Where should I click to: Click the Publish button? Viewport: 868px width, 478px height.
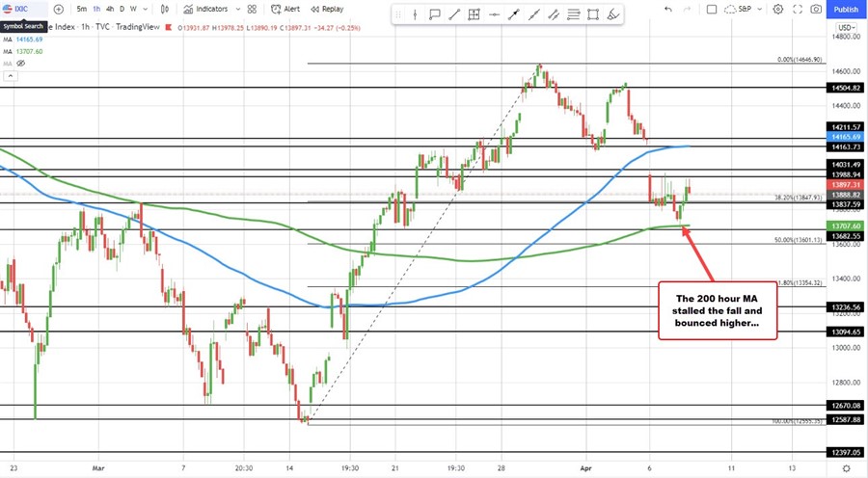point(846,9)
